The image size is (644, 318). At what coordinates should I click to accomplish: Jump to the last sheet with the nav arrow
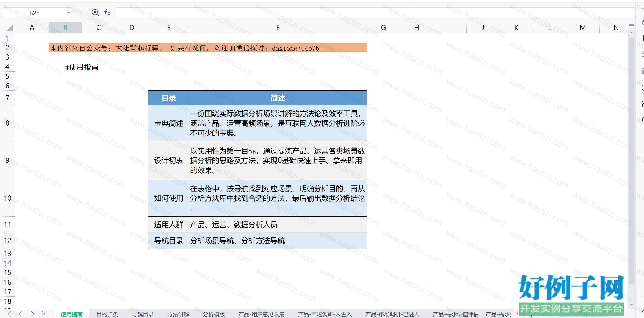(44, 314)
